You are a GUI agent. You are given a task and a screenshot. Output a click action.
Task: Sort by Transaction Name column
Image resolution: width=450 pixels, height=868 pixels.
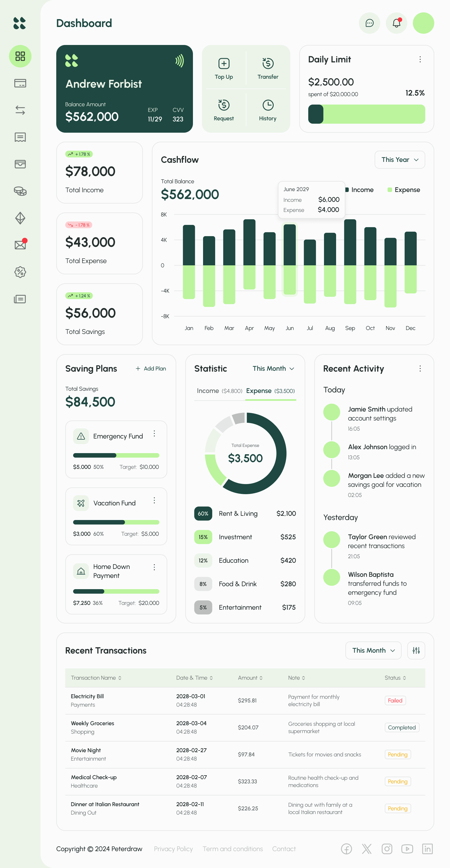coord(96,678)
